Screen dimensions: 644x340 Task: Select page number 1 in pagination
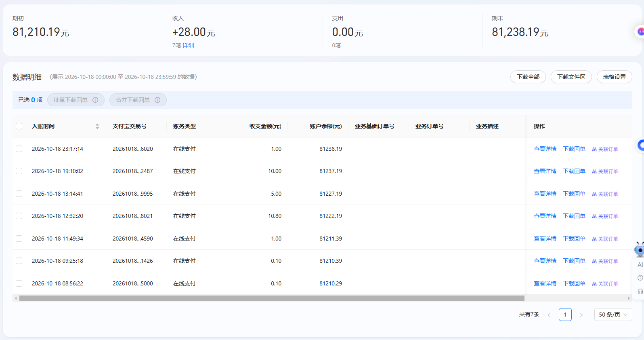(565, 315)
